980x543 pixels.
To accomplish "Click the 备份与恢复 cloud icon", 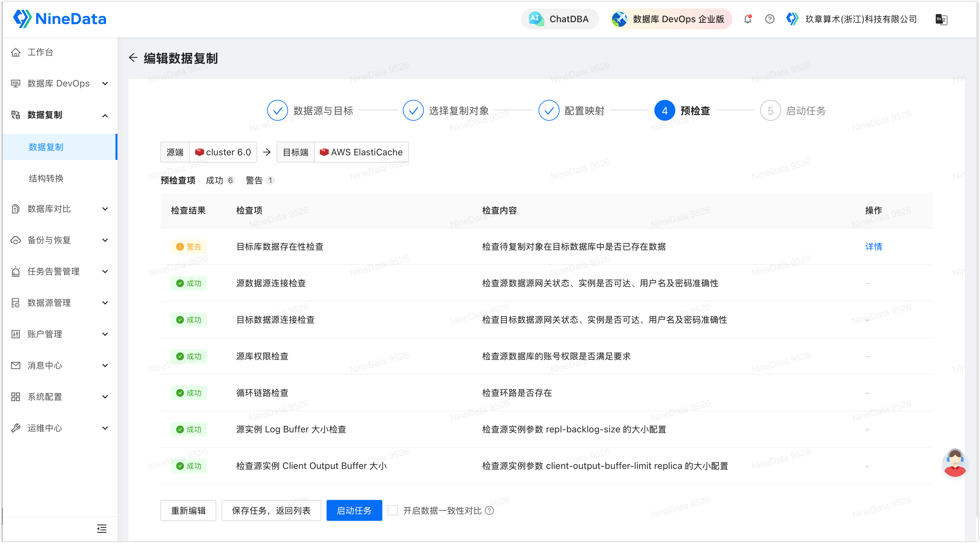I will tap(16, 240).
